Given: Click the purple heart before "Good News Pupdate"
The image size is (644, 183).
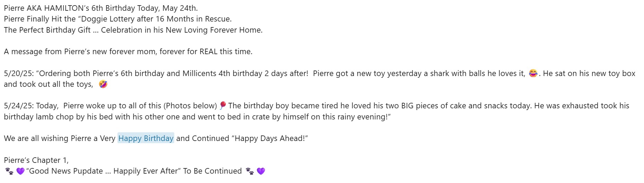Looking at the screenshot, I should click(20, 171).
